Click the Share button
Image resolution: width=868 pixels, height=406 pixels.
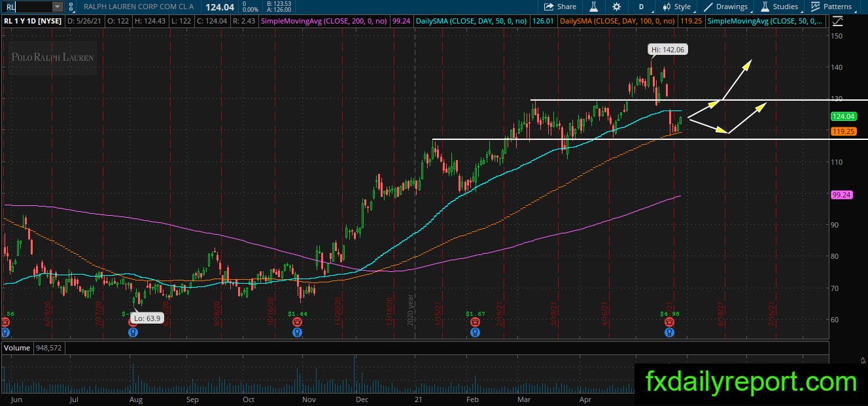coord(561,7)
